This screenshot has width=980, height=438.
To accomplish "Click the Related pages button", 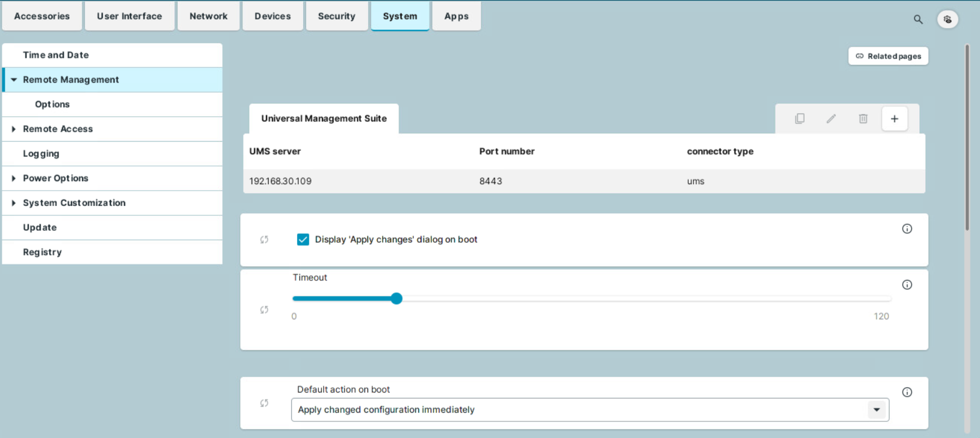I will point(888,56).
